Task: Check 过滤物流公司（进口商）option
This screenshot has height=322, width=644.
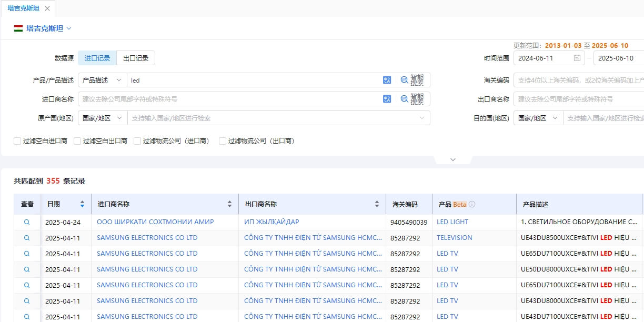Action: tap(137, 141)
